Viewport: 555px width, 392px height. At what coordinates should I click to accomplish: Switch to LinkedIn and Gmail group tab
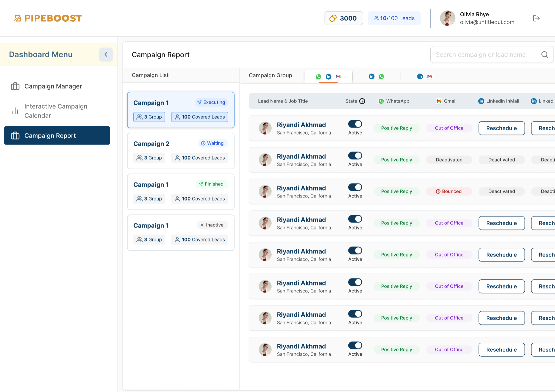pos(425,77)
